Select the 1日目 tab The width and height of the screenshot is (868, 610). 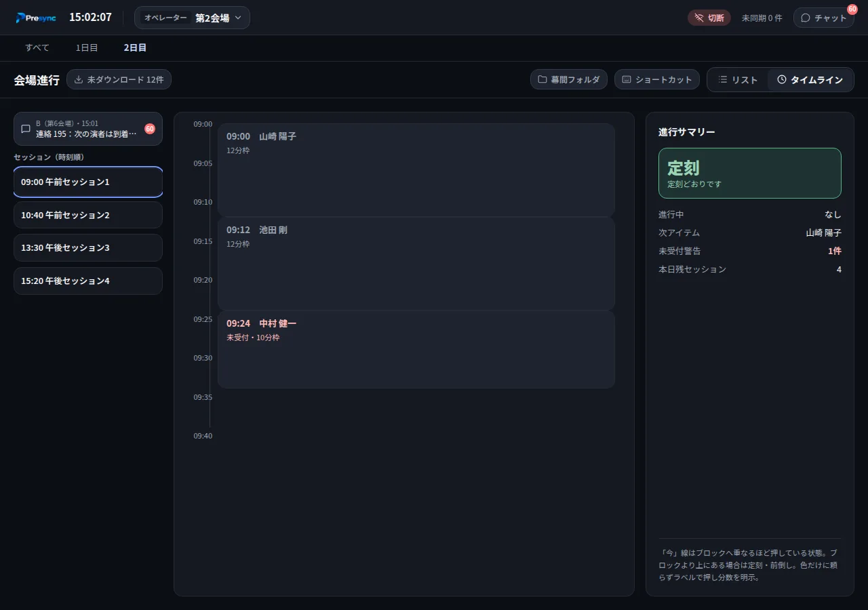click(x=87, y=47)
